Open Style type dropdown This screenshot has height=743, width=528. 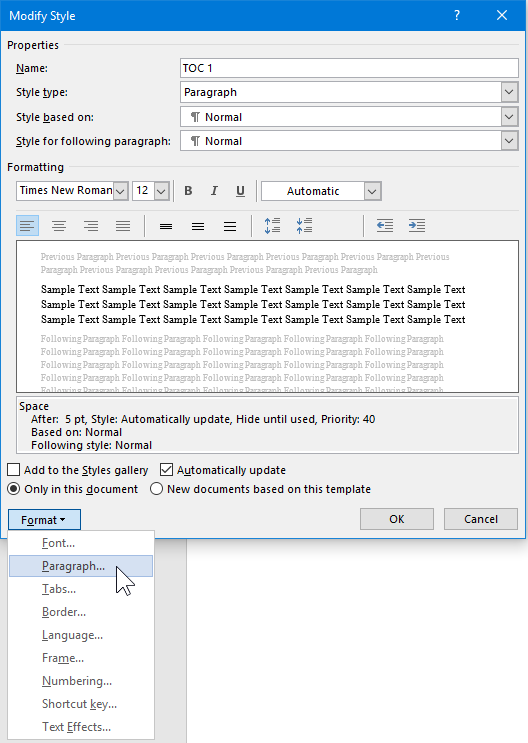509,92
